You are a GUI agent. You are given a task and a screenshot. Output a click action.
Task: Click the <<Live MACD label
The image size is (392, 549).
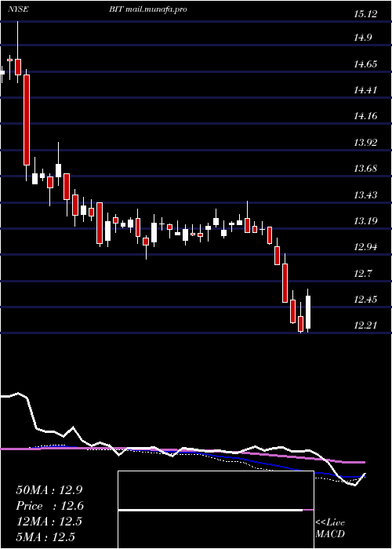tap(330, 528)
